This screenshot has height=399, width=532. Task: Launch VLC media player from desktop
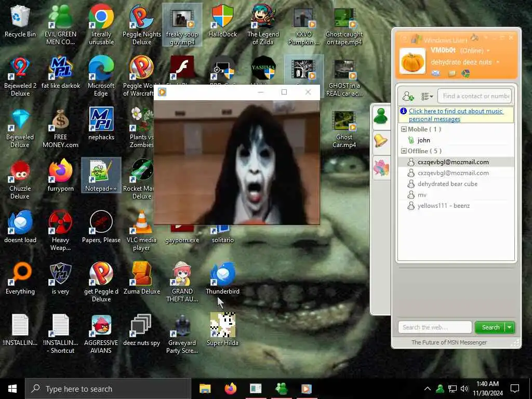[141, 231]
